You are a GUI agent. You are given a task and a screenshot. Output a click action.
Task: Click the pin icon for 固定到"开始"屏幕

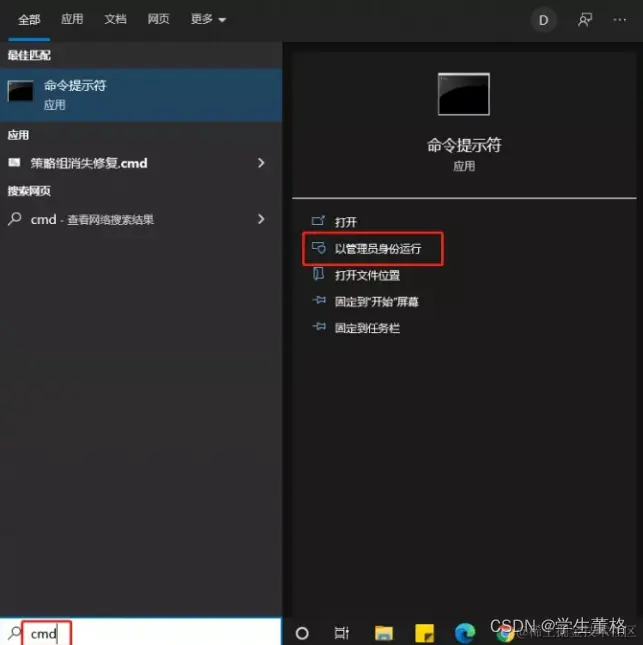click(x=319, y=300)
